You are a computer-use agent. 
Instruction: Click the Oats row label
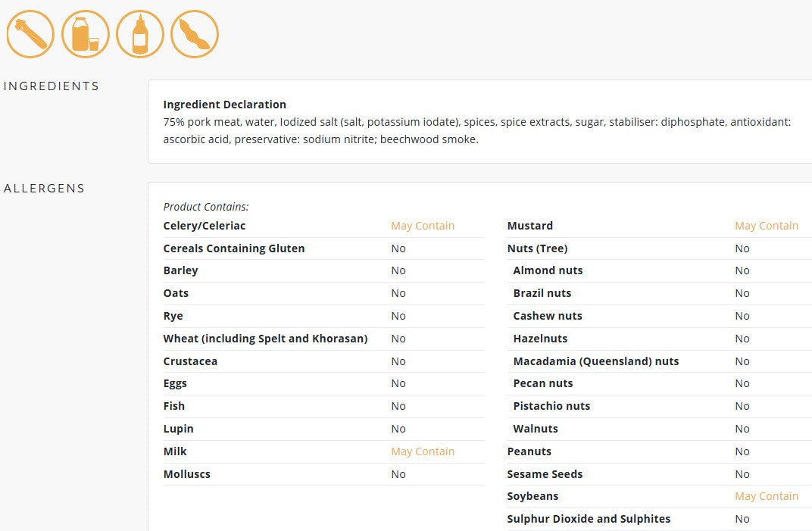point(176,293)
